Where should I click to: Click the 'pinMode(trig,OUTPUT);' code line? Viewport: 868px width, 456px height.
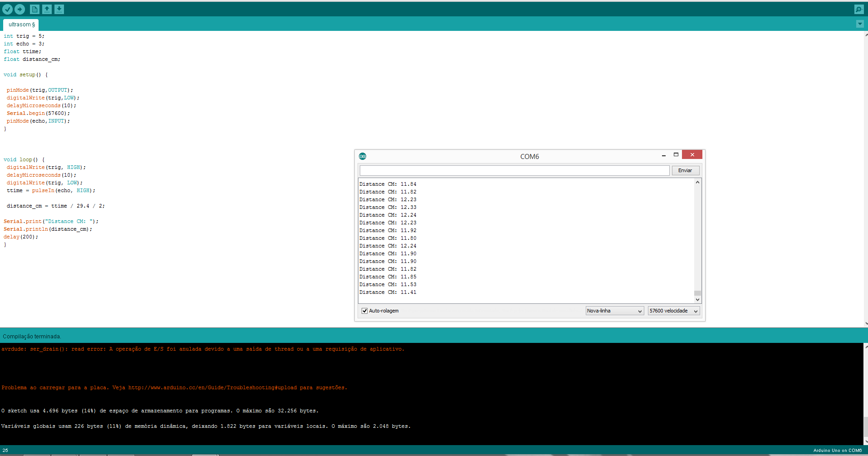[40, 90]
